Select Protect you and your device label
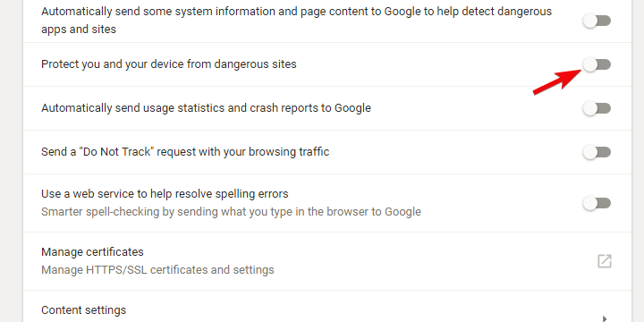 pos(169,64)
